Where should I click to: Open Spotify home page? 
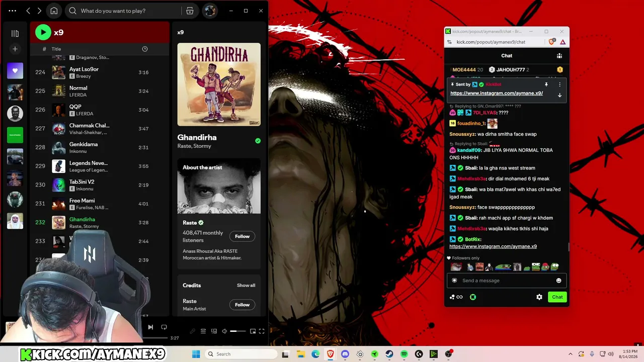click(x=54, y=11)
